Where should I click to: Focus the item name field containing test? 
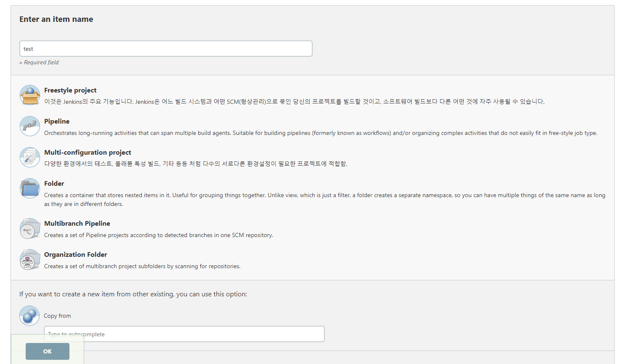(x=166, y=49)
